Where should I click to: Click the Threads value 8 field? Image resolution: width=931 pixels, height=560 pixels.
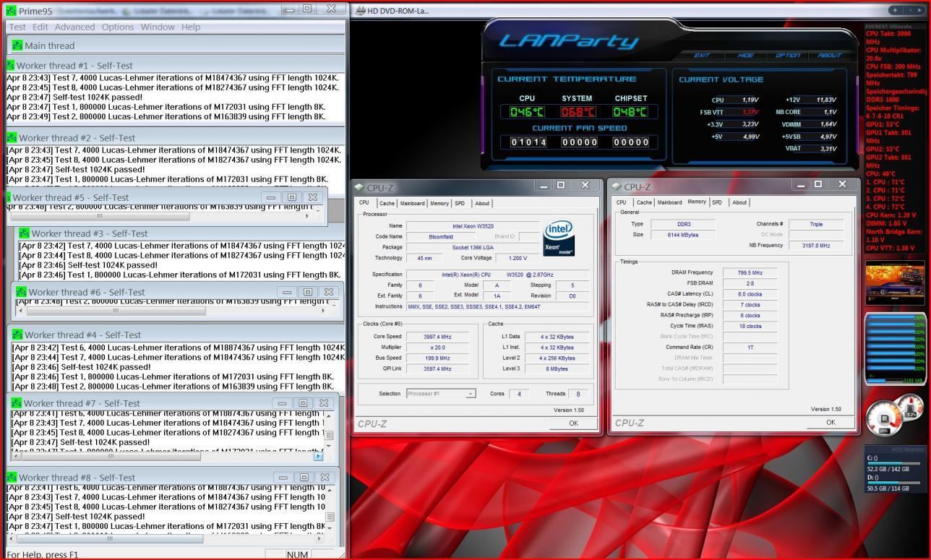577,394
